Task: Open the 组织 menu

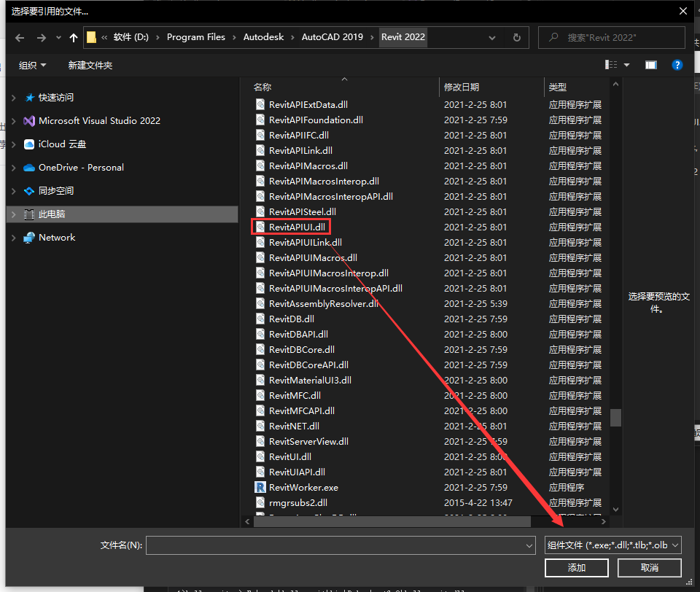Action: 32,65
